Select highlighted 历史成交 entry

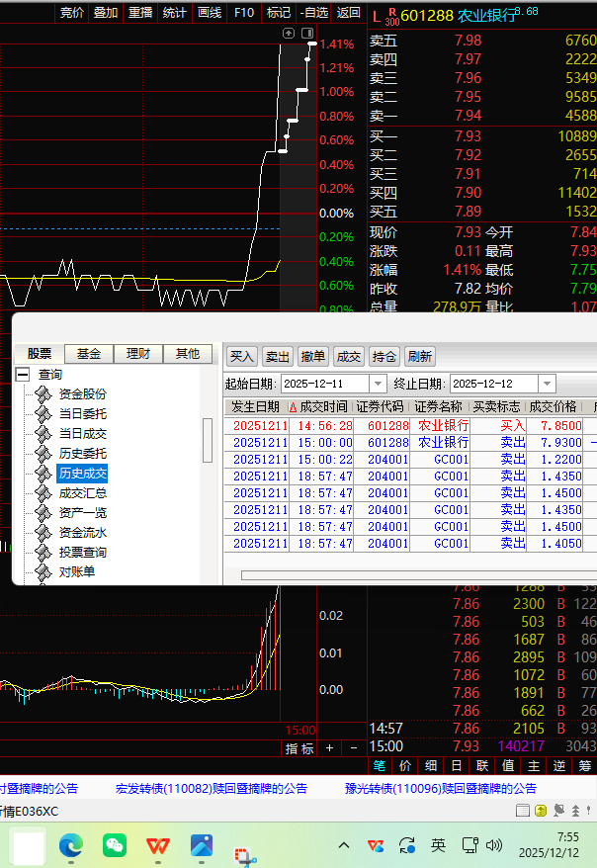82,474
